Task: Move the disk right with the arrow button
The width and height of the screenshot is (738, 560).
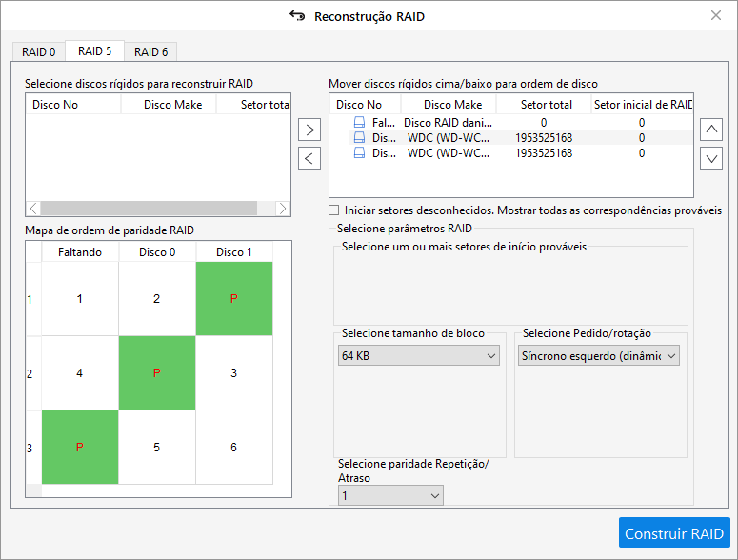Action: [x=309, y=130]
